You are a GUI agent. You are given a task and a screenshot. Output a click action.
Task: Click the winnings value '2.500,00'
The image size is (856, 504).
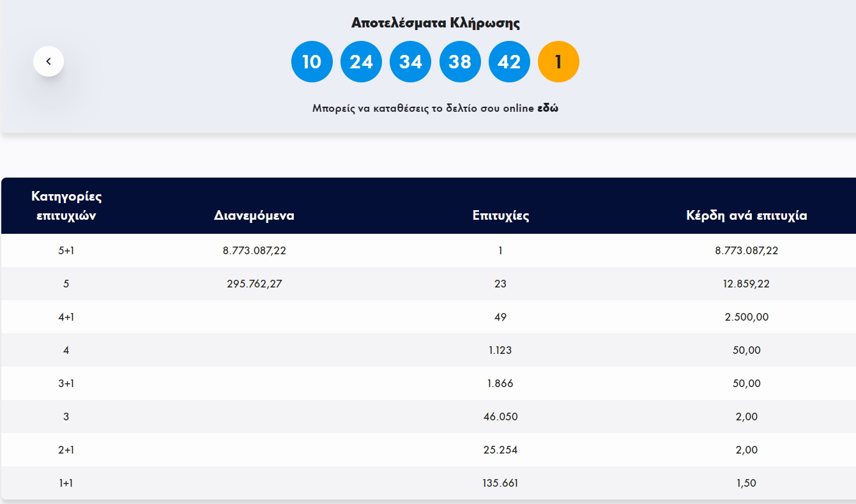click(x=746, y=317)
